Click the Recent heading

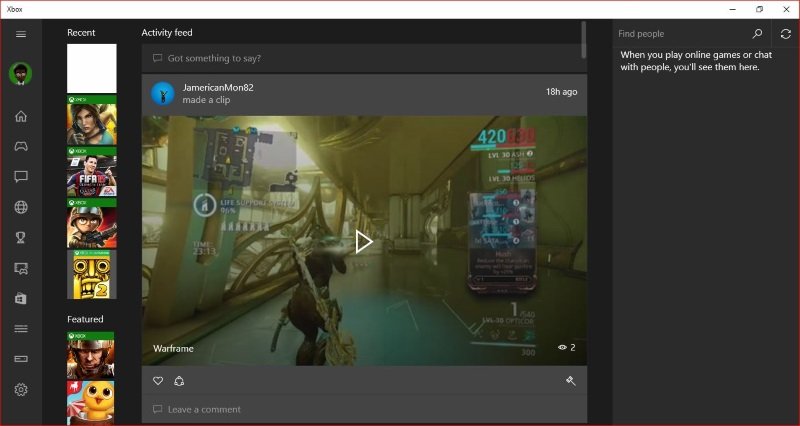click(81, 33)
